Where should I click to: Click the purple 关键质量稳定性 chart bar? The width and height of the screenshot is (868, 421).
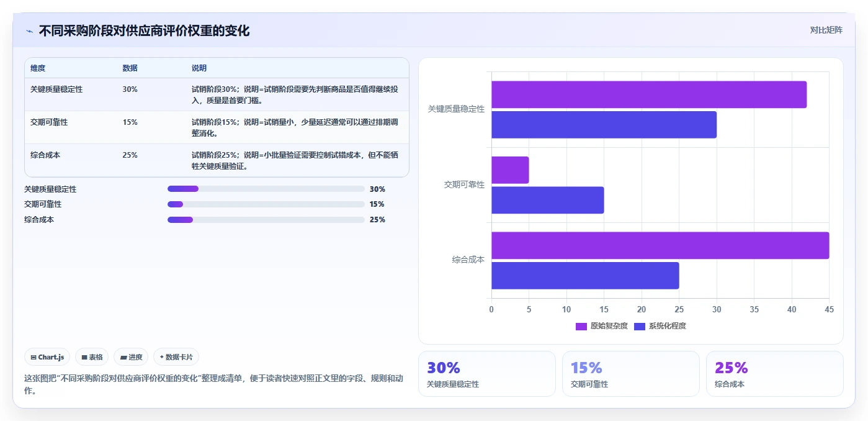(649, 94)
